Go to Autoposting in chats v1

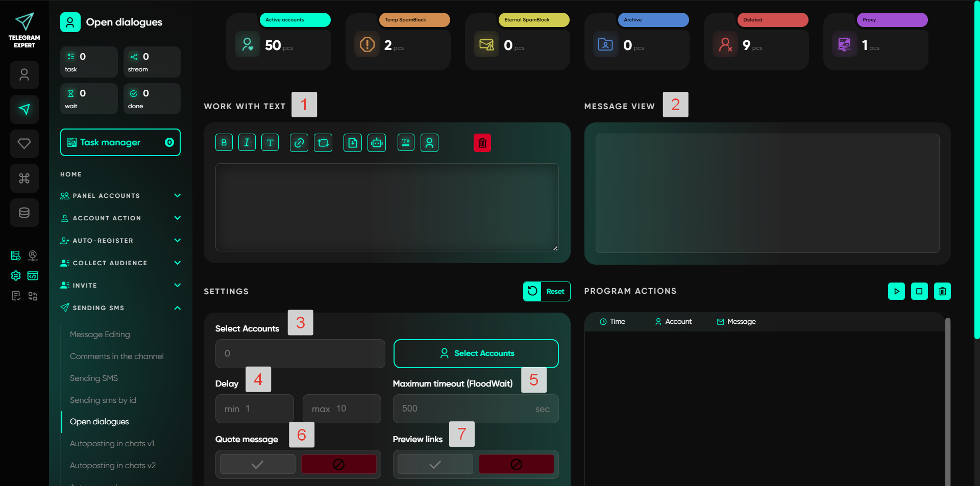[112, 444]
